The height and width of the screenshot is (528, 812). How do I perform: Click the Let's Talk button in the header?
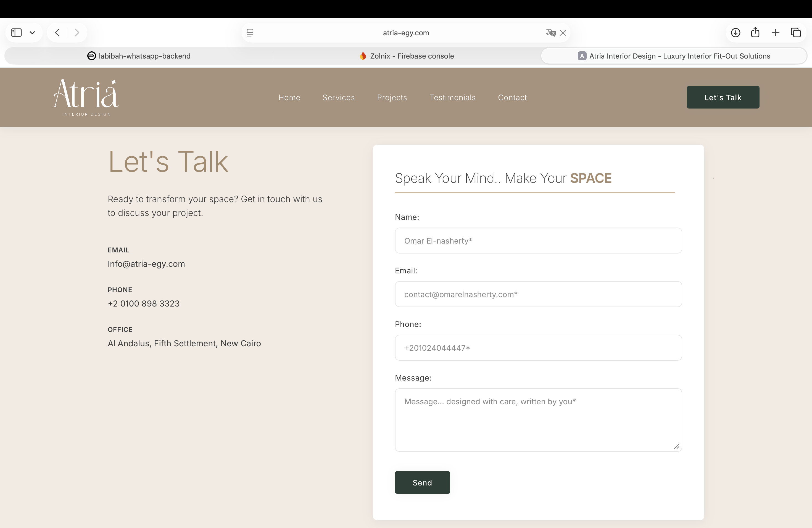723,97
